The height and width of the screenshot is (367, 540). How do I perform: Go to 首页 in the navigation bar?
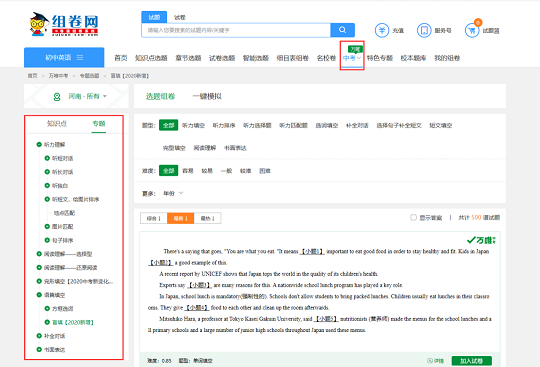pyautogui.click(x=121, y=58)
